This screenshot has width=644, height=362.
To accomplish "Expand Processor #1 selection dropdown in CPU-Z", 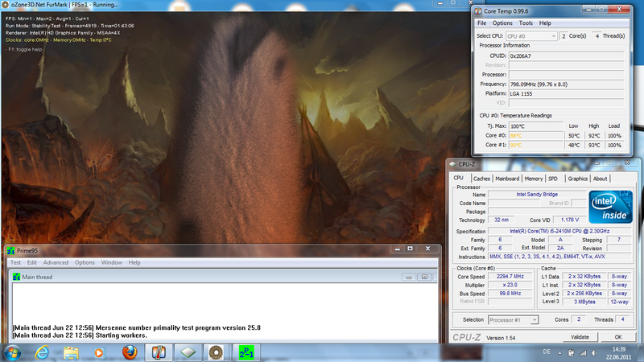I will click(x=535, y=319).
